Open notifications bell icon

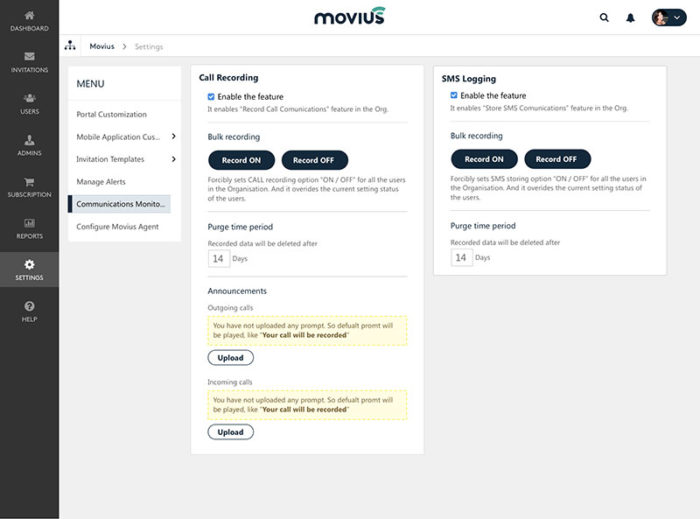click(631, 17)
